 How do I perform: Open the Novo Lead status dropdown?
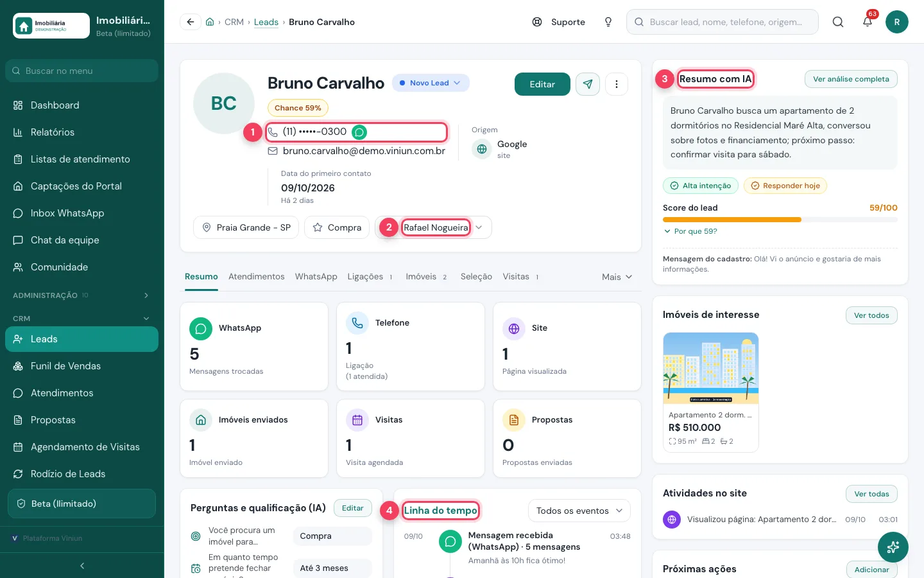pyautogui.click(x=431, y=83)
